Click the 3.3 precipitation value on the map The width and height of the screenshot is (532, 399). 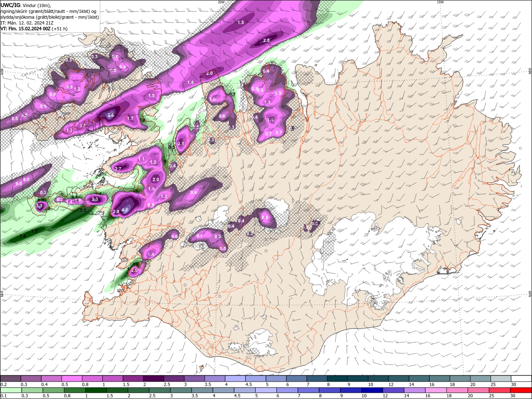coord(95,199)
